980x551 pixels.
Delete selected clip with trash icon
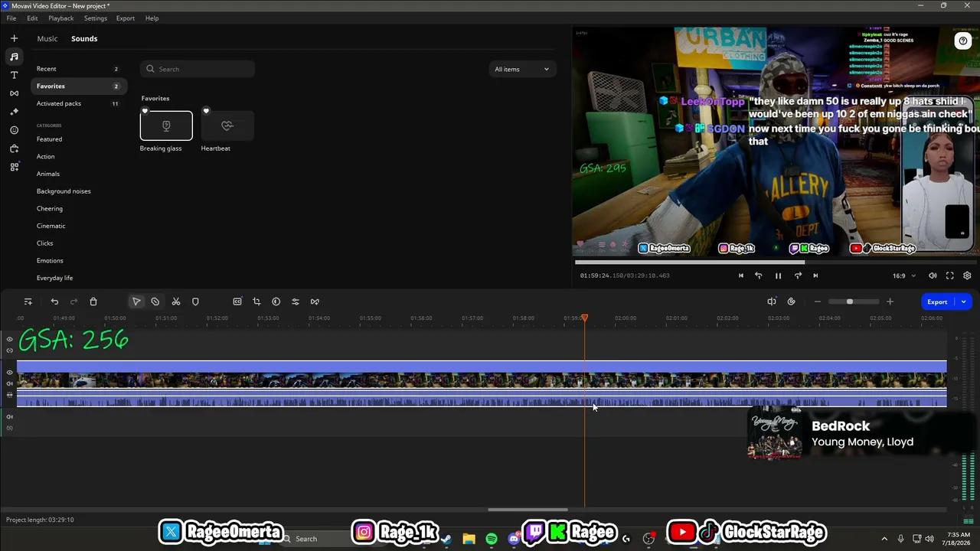93,302
